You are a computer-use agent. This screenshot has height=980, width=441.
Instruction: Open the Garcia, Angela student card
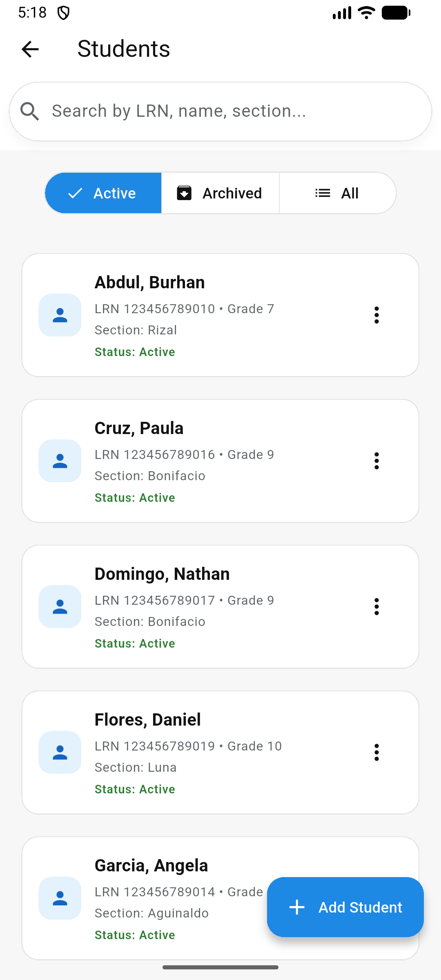[x=163, y=866]
